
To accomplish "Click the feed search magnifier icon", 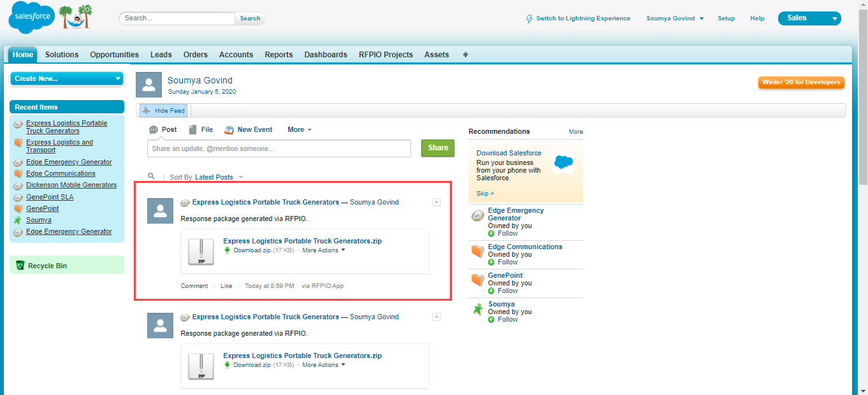I will [151, 176].
